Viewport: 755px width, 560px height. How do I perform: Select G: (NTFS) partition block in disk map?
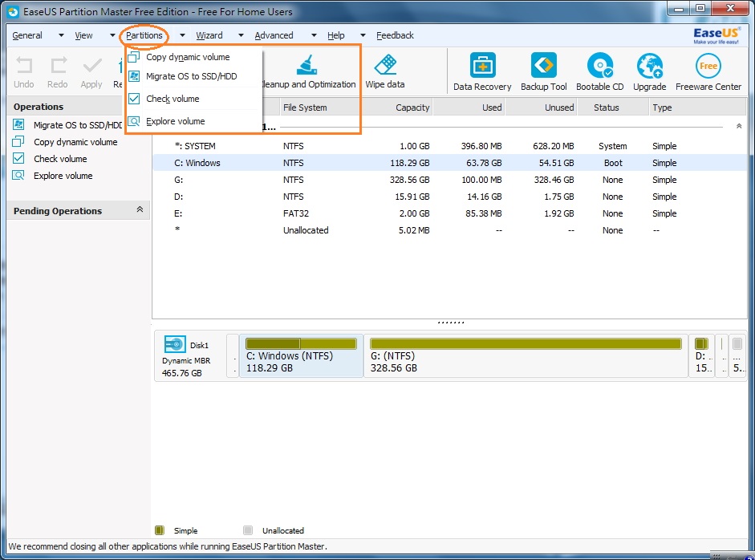526,356
